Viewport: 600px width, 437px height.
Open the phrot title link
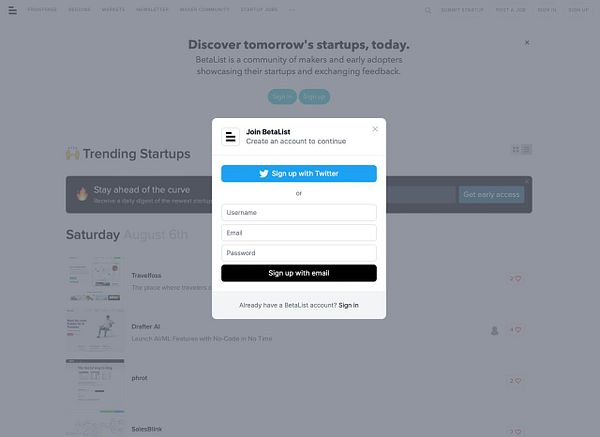pos(139,378)
